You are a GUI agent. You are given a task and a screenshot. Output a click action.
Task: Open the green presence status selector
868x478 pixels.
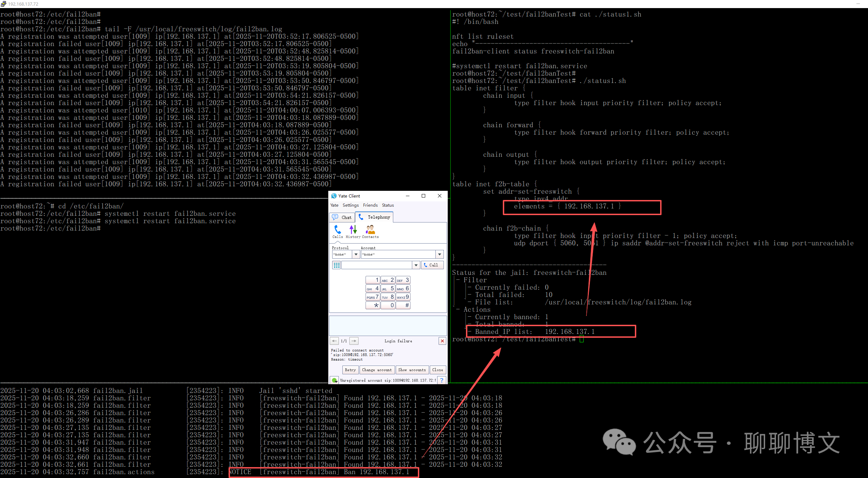click(x=334, y=380)
